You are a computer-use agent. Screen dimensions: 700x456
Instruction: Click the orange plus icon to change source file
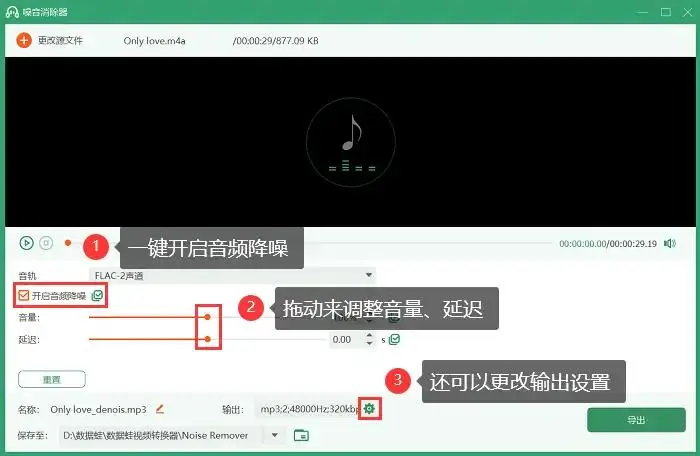24,41
